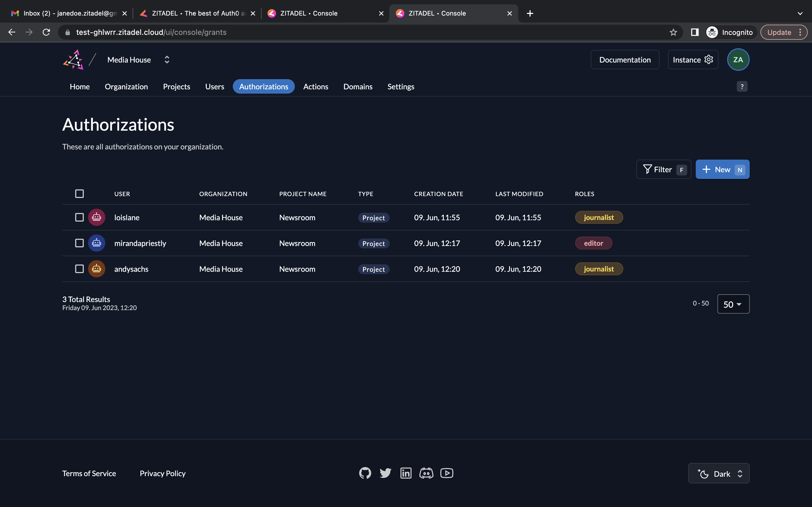Screen dimensions: 812x507
Task: Open the Twitter icon link in footer
Action: pos(385,473)
